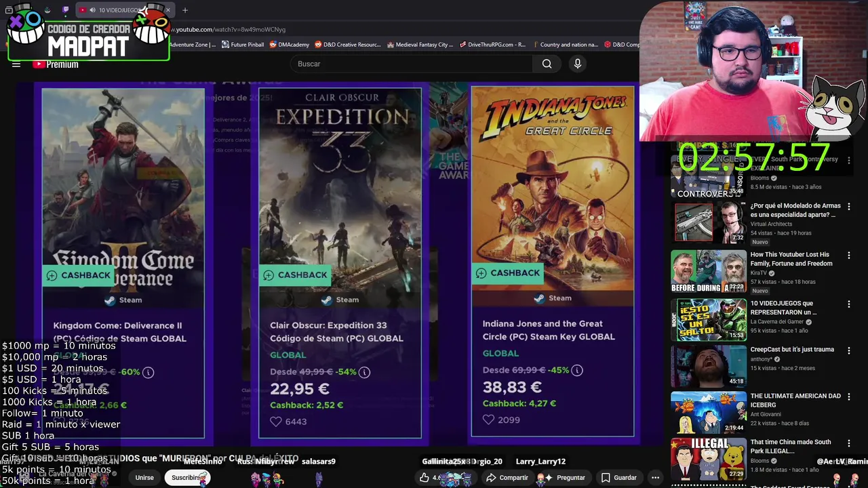The image size is (868, 488).
Task: Visit the KiraTV channel name
Action: [x=759, y=272]
